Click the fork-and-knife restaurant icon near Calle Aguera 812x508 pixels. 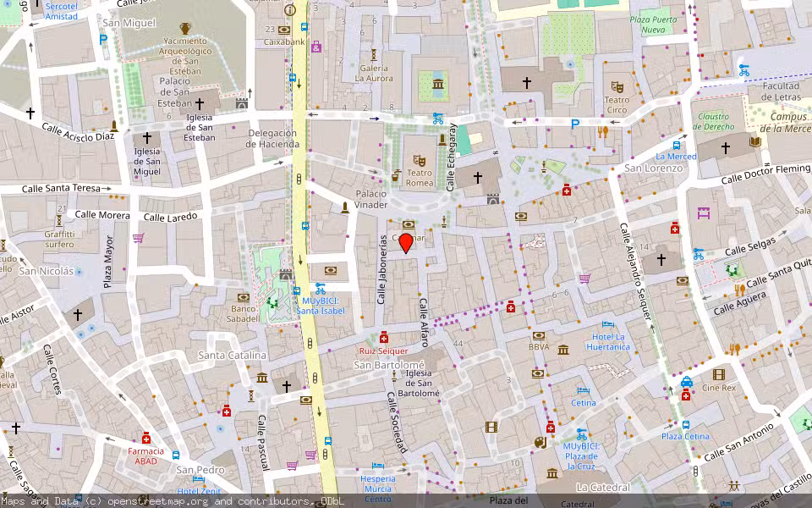coord(739,290)
